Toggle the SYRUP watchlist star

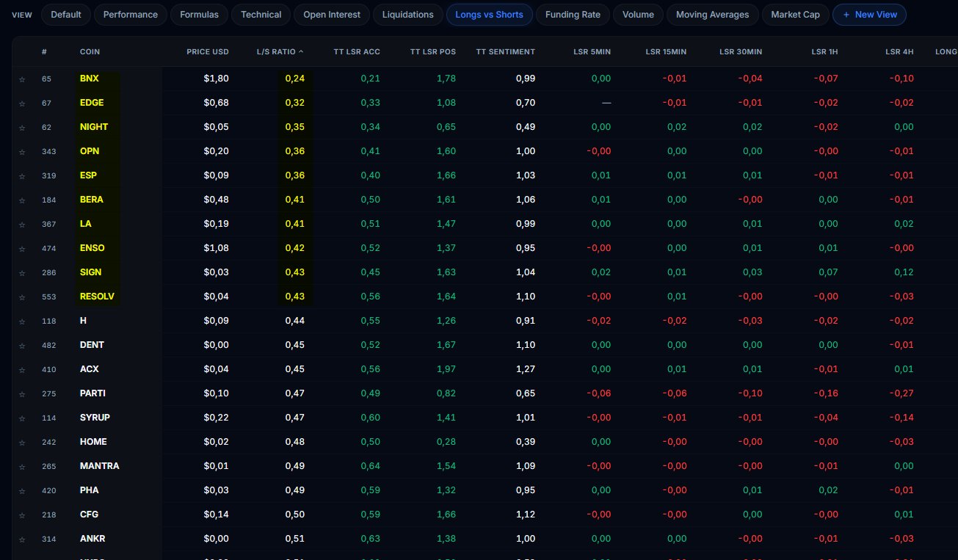tap(22, 418)
